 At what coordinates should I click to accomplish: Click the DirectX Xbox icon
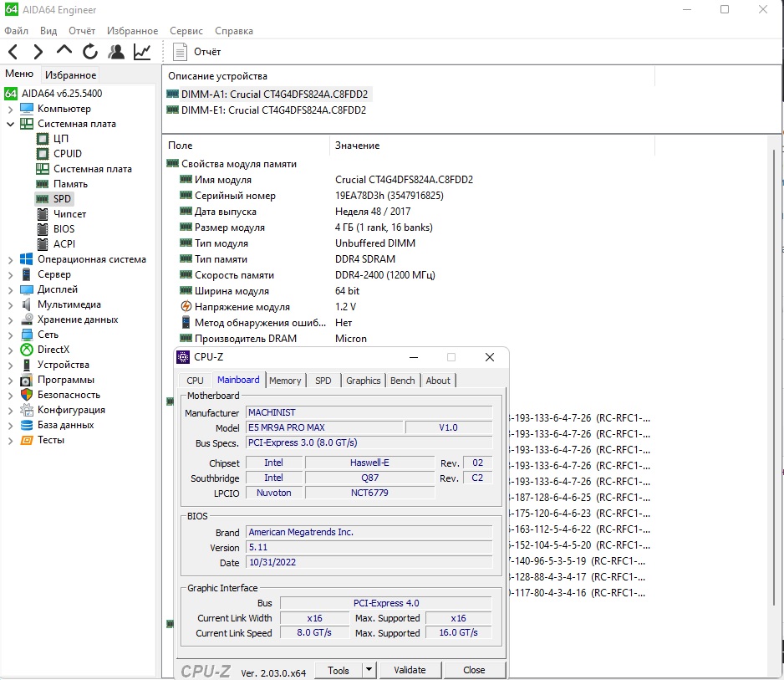27,350
